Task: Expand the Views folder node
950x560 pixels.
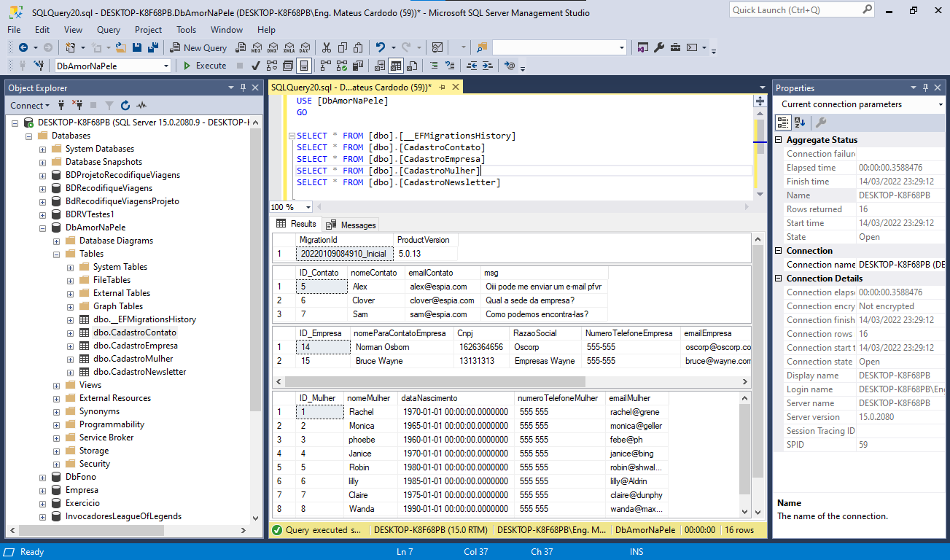Action: [x=57, y=385]
